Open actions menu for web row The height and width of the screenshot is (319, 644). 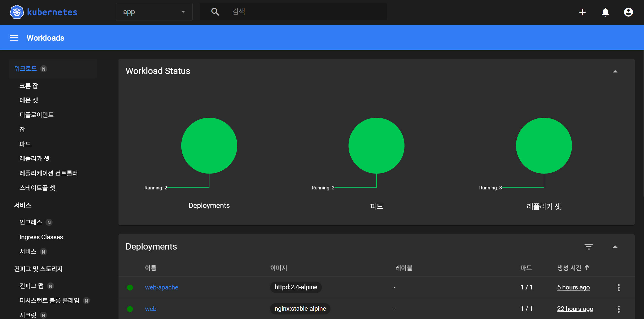(618, 309)
